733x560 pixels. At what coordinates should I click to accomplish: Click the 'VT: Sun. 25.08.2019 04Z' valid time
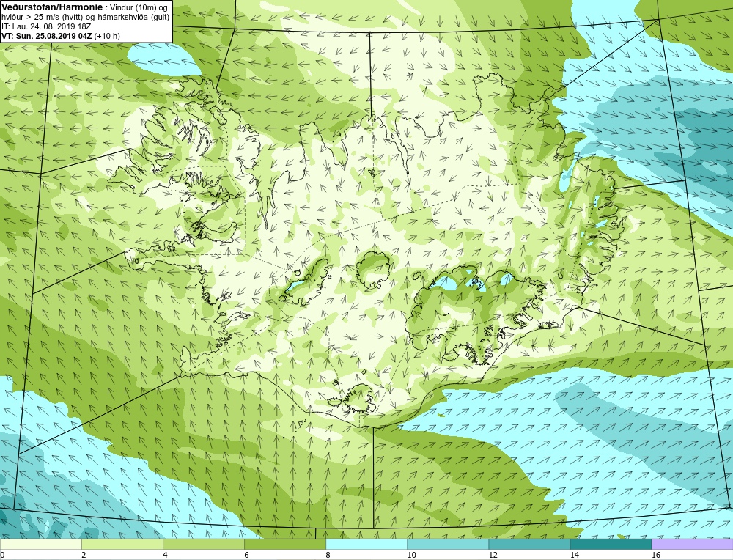click(47, 36)
